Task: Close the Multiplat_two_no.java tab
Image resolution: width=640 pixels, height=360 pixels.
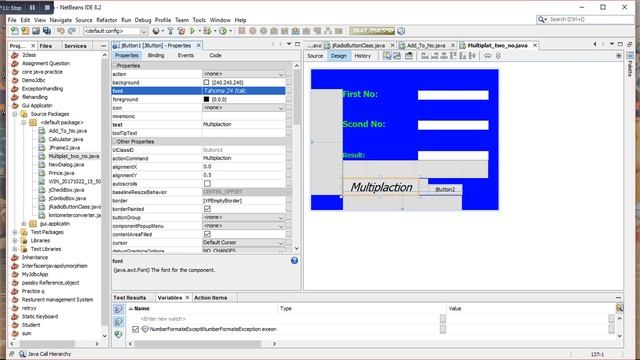Action: point(535,45)
